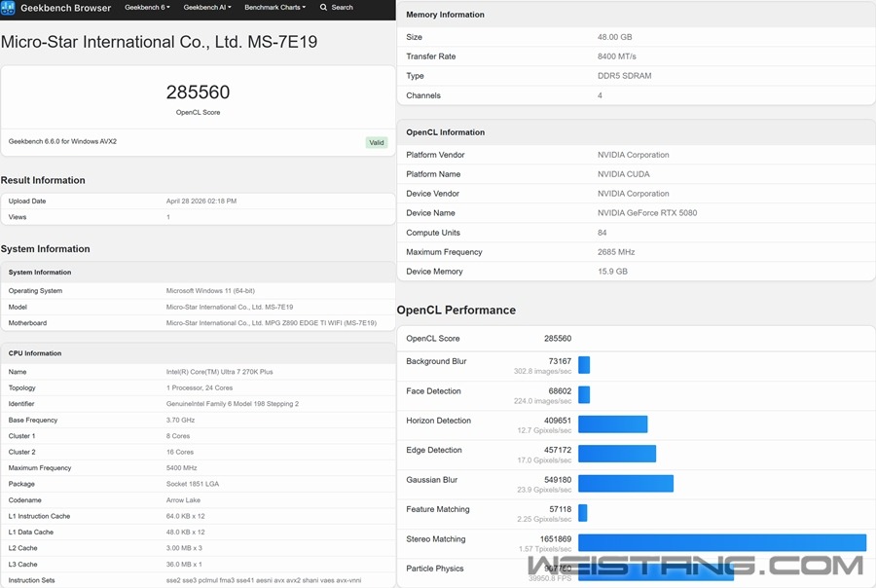
Task: Select the L2 cache 3.00 MB x 3 value
Action: [x=184, y=548]
